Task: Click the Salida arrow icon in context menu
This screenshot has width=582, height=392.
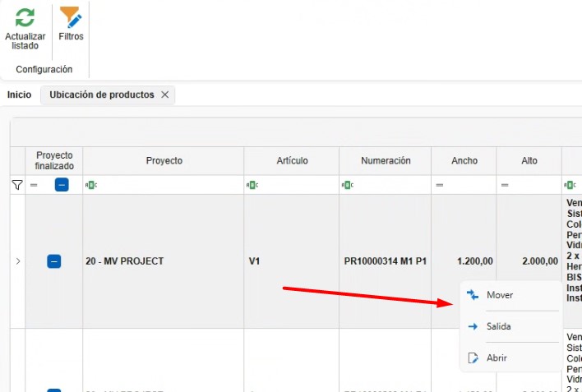Action: tap(473, 327)
